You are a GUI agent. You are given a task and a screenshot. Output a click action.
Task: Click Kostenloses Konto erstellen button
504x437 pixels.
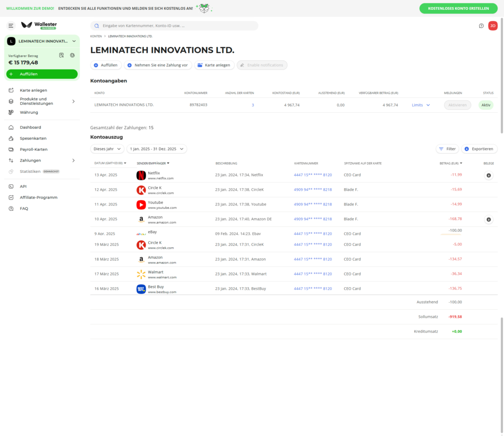tap(458, 8)
